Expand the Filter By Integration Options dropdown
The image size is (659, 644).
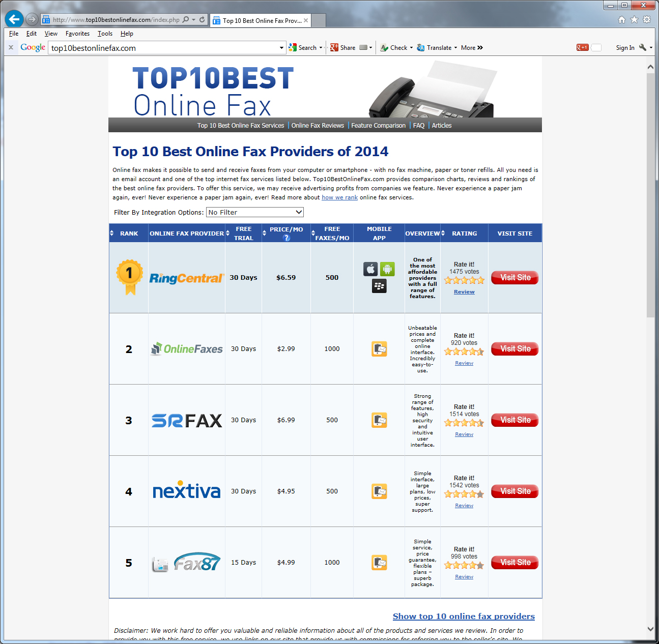pyautogui.click(x=299, y=212)
